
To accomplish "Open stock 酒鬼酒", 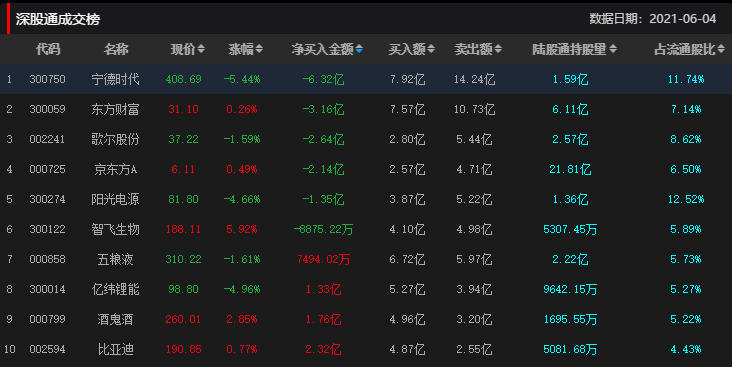I will coord(115,319).
